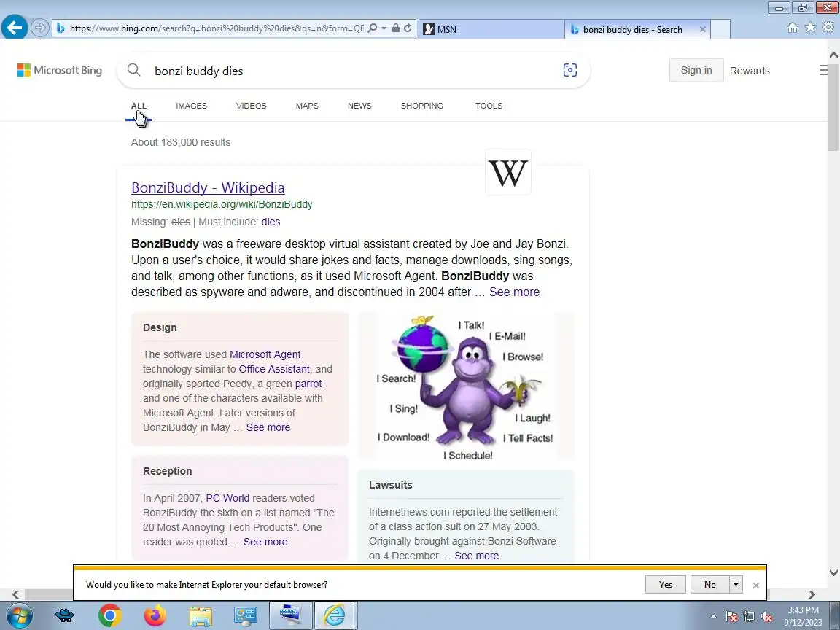Click the Home icon in IE toolbar

point(793,27)
